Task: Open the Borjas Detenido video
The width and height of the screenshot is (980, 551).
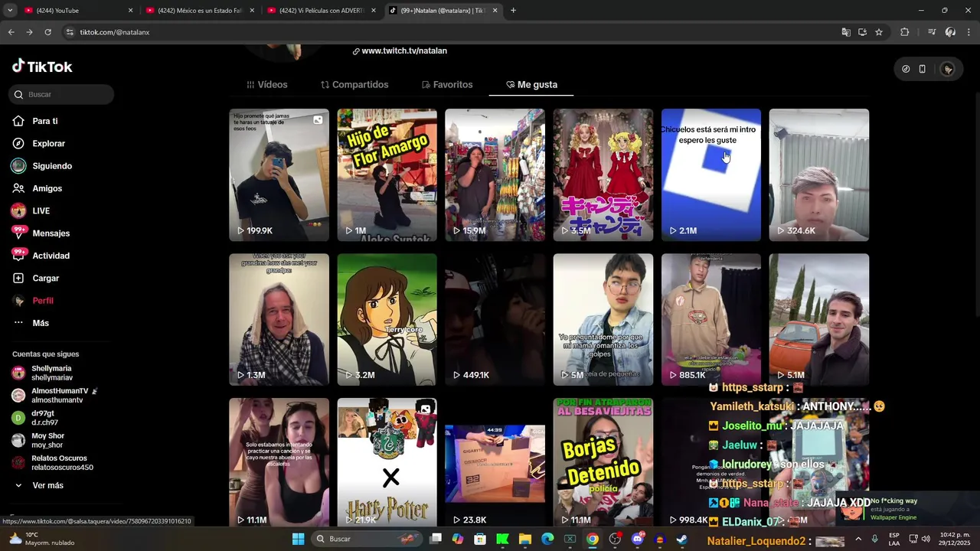Action: [603, 462]
